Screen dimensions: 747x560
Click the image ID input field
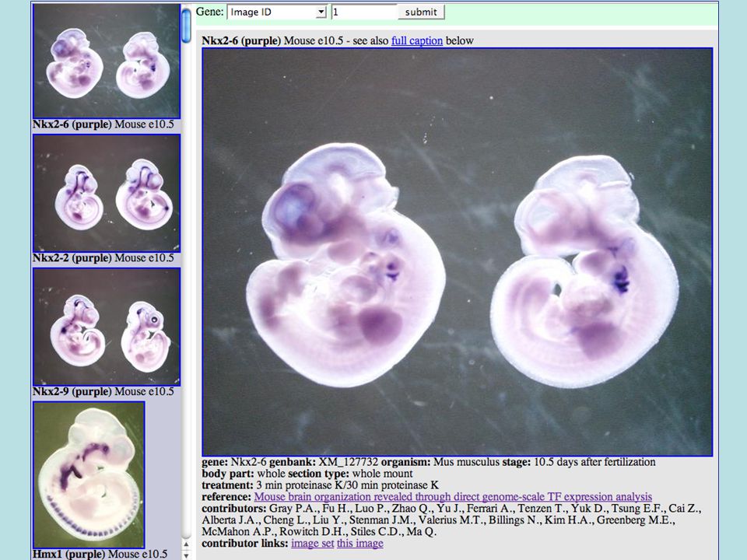coord(364,12)
